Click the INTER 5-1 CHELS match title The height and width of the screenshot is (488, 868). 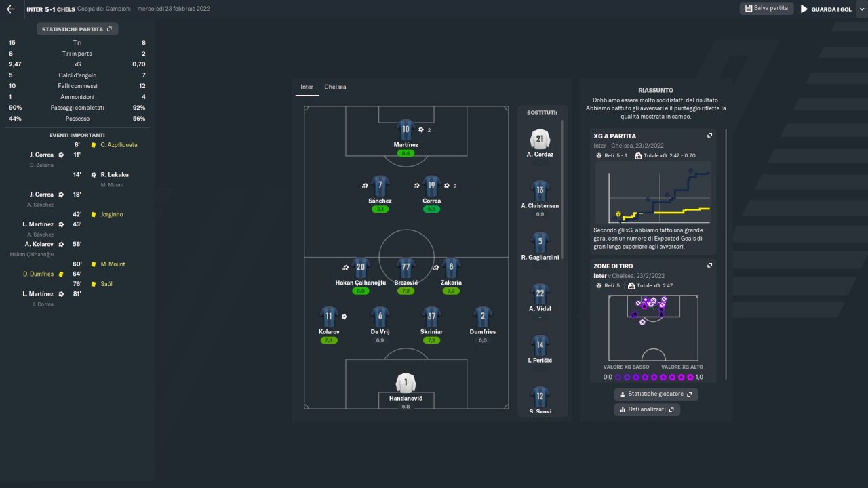[50, 9]
